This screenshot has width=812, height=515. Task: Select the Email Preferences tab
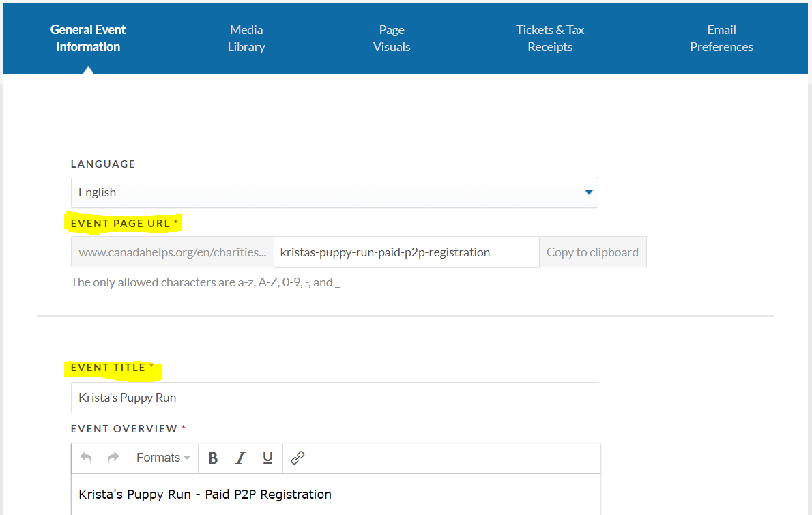click(721, 38)
